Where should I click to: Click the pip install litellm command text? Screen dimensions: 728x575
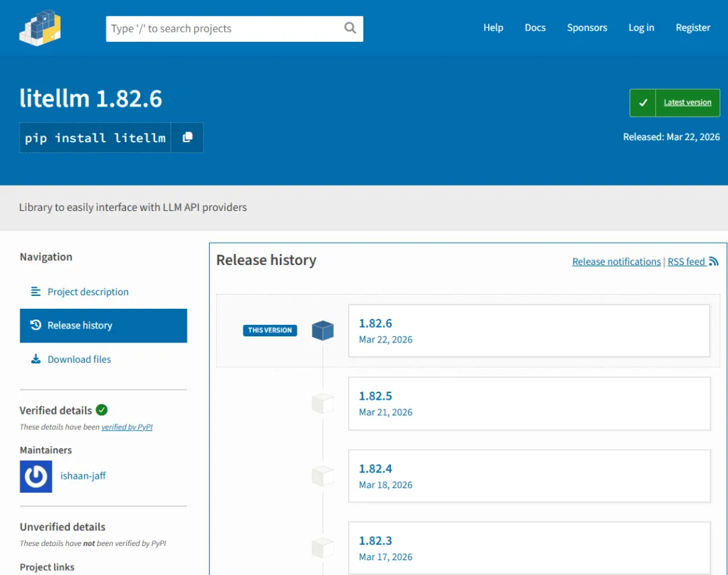pos(95,138)
